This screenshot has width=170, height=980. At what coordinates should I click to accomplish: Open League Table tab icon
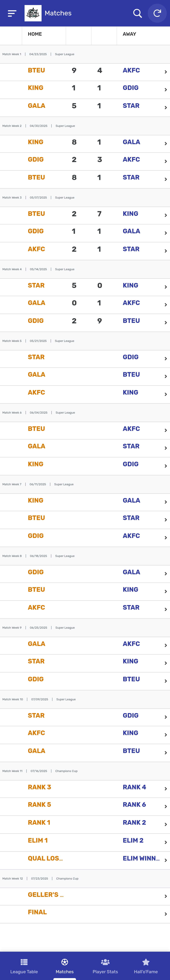click(x=24, y=962)
